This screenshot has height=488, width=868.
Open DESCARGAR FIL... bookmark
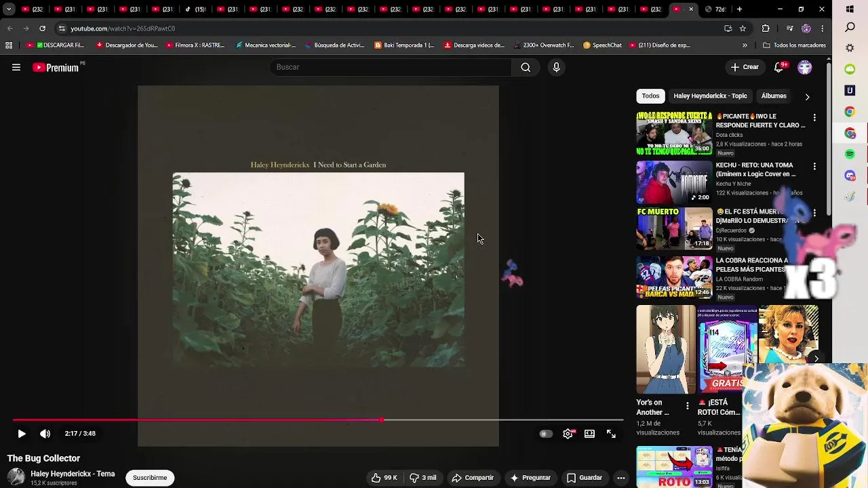point(56,45)
